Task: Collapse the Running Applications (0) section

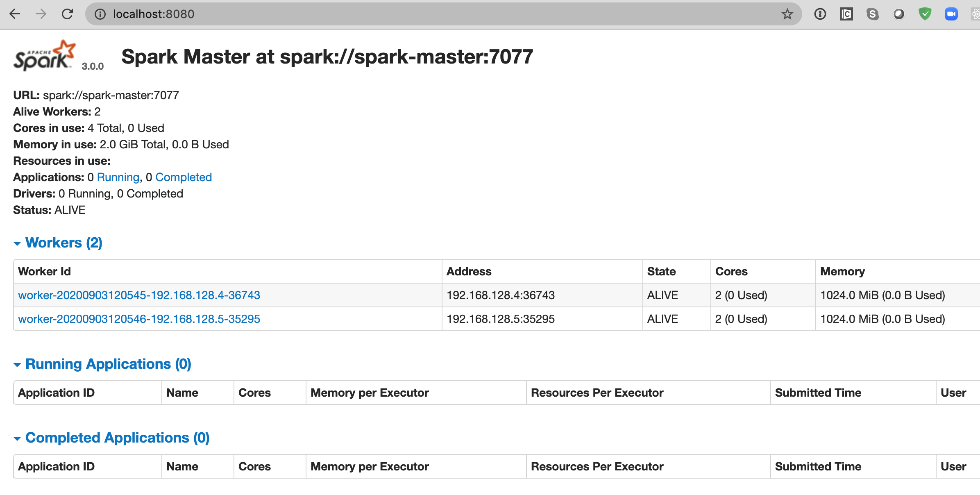Action: (x=108, y=364)
